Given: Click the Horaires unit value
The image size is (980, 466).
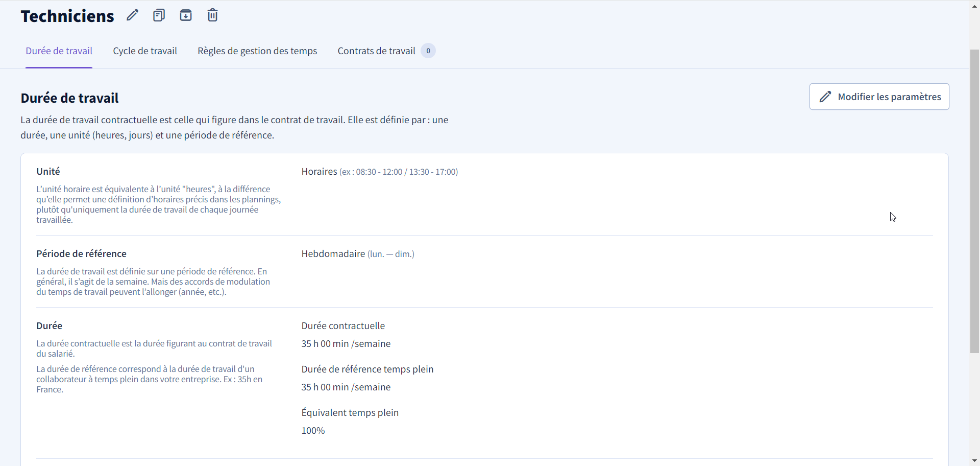Looking at the screenshot, I should [x=379, y=172].
